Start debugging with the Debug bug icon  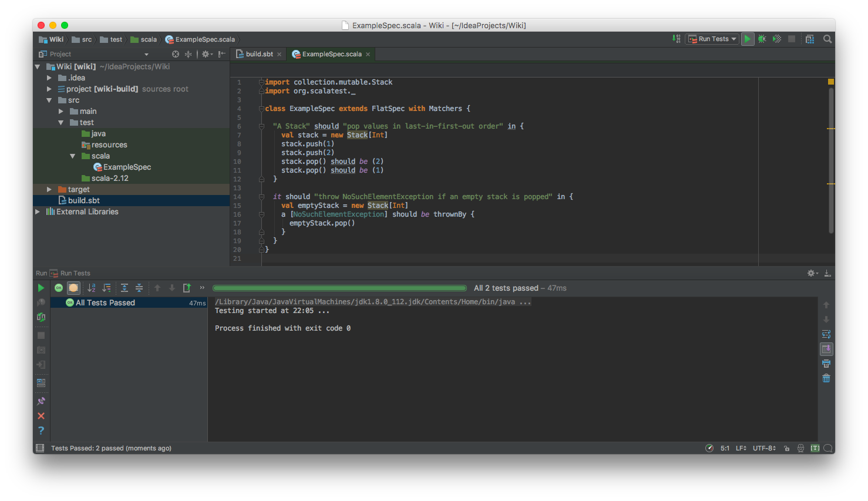762,39
